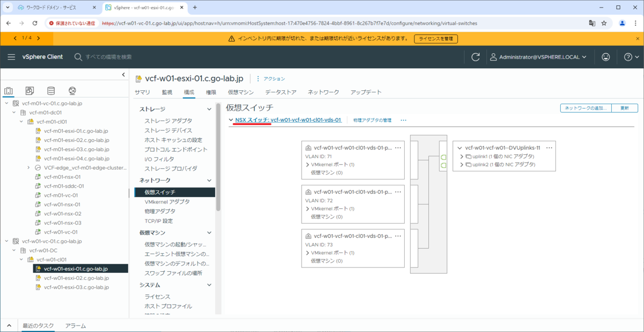The width and height of the screenshot is (644, 332).
Task: Collapse the ネットワーク configure section
Action: click(x=209, y=181)
